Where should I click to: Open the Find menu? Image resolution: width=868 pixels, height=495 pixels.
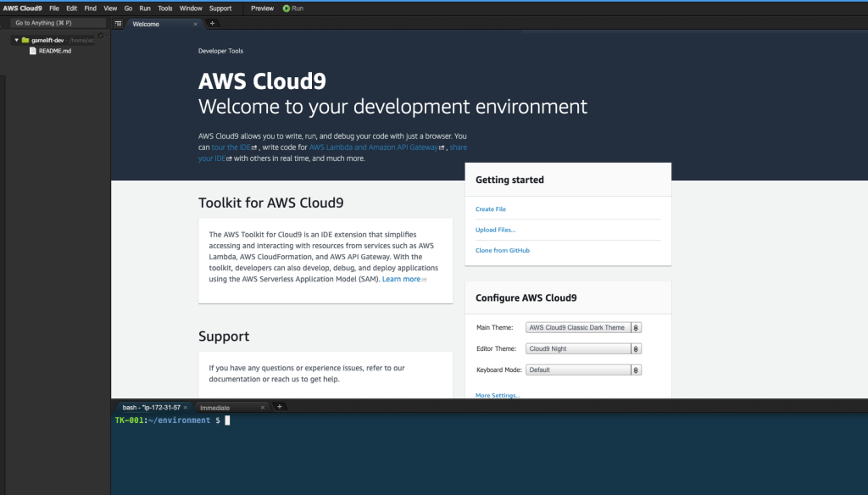[90, 8]
